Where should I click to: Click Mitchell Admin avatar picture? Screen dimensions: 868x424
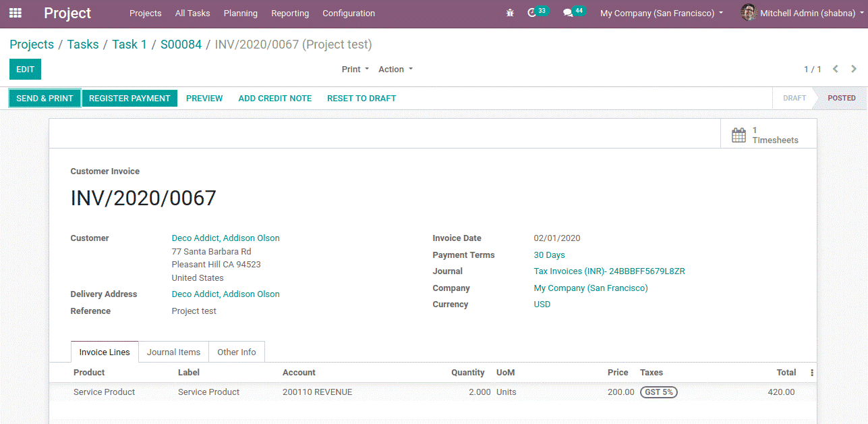click(748, 13)
